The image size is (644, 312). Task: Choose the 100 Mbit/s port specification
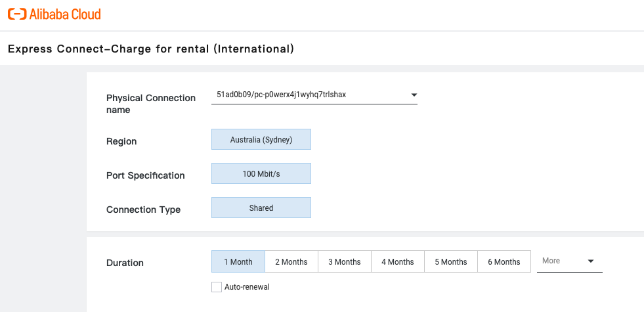[261, 174]
